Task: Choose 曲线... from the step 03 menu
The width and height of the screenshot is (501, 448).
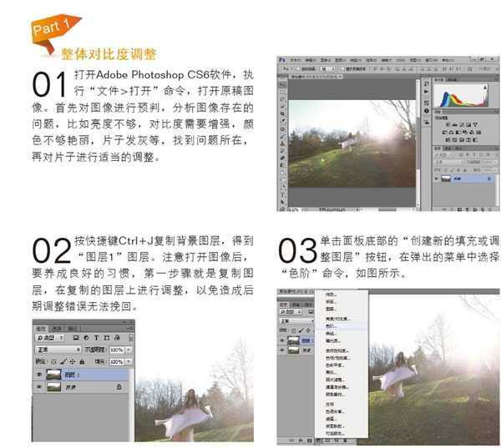Action: pyautogui.click(x=331, y=334)
